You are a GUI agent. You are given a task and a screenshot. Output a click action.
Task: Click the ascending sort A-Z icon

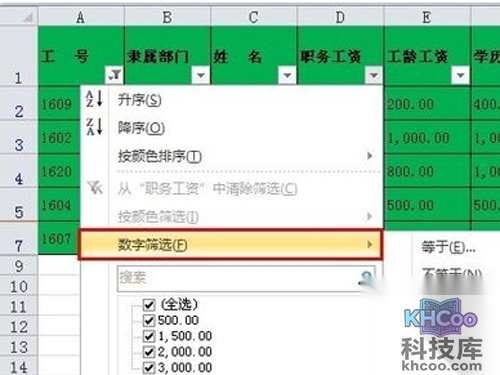coord(94,99)
